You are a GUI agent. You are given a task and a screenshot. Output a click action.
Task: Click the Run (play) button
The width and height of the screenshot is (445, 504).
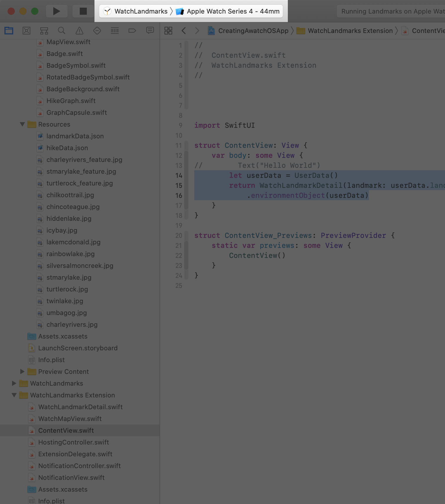(57, 11)
